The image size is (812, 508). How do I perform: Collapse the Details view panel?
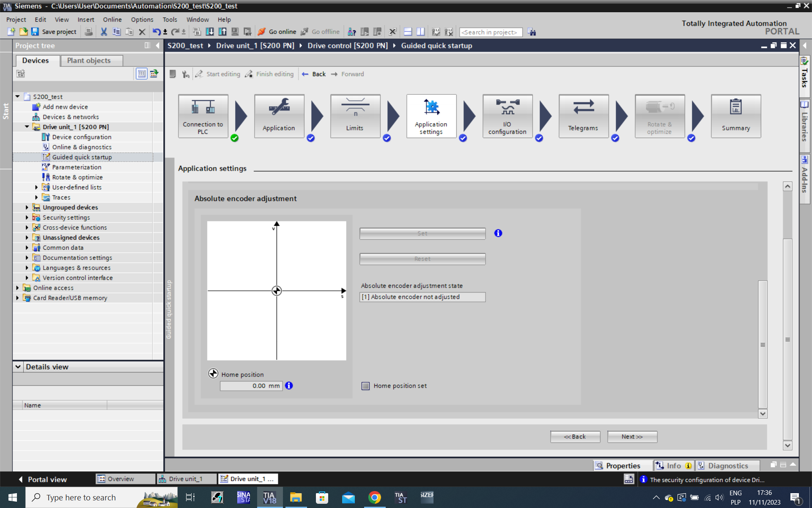[18, 367]
